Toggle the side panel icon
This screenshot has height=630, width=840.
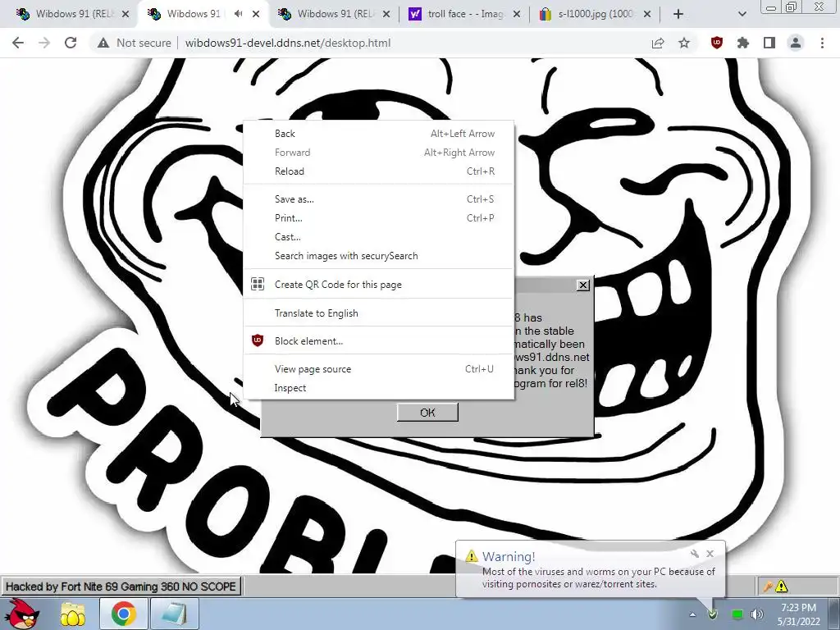point(769,43)
